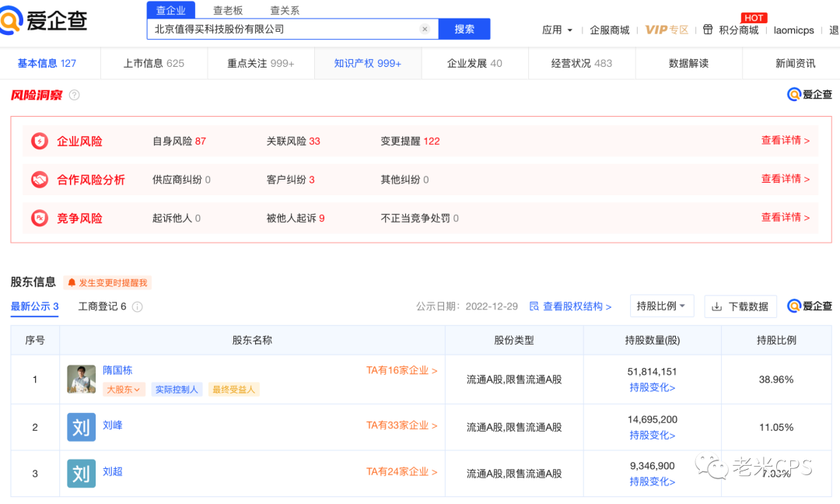Viewport: 840px width, 504px height.
Task: Open the 经营状况 483 tab
Action: coord(582,63)
